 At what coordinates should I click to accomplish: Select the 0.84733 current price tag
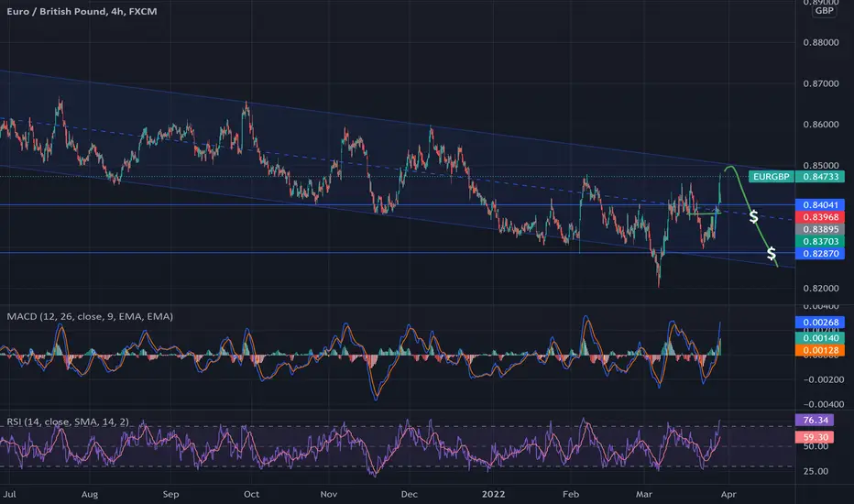(820, 177)
